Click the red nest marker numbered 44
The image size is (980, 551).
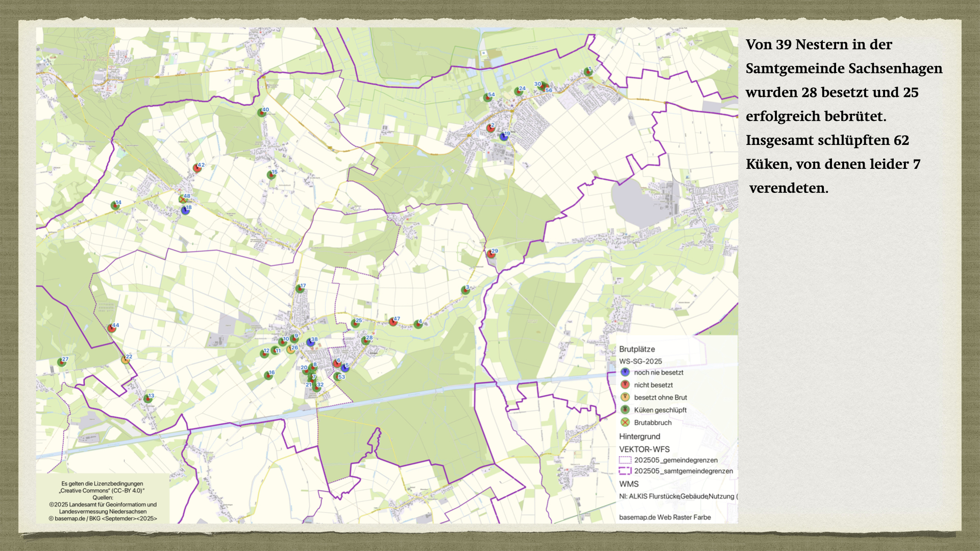112,328
